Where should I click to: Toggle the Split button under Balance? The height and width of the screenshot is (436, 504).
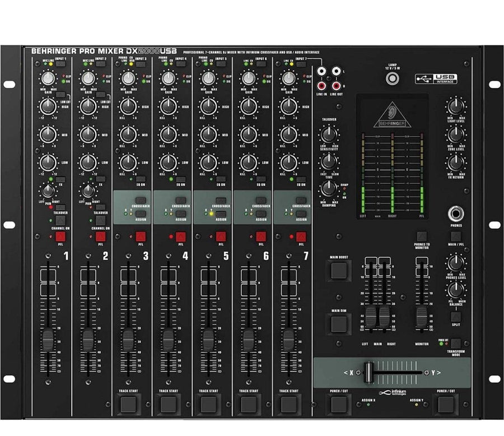click(x=456, y=316)
